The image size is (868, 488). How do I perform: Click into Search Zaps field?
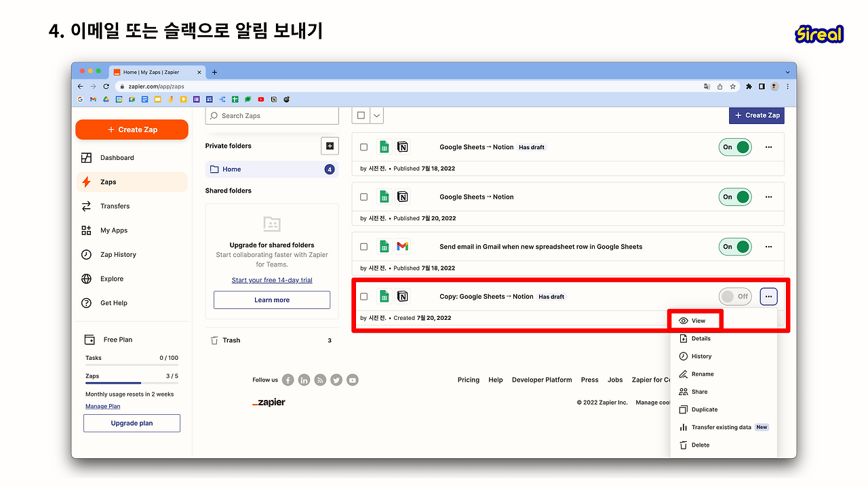[x=272, y=116]
